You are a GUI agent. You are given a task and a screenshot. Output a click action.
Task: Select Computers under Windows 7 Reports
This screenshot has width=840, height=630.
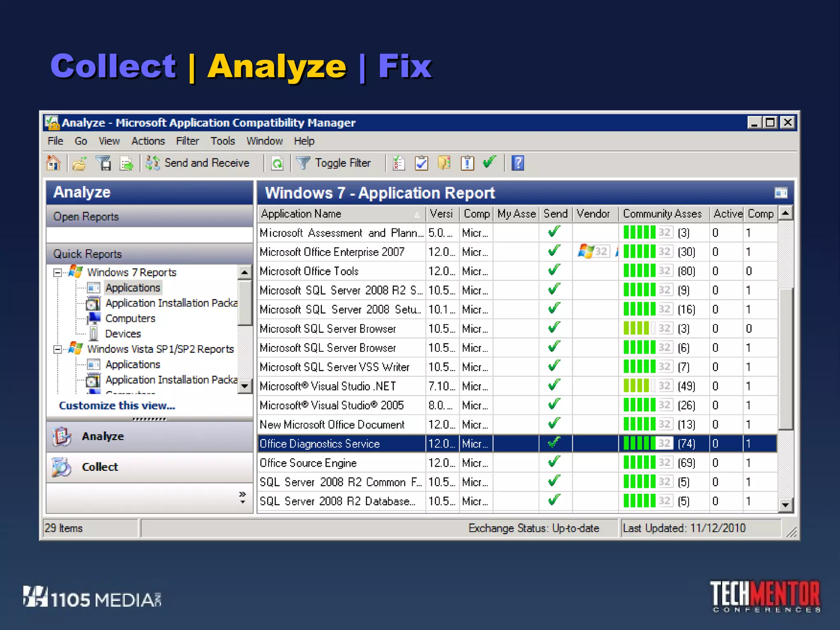click(130, 319)
